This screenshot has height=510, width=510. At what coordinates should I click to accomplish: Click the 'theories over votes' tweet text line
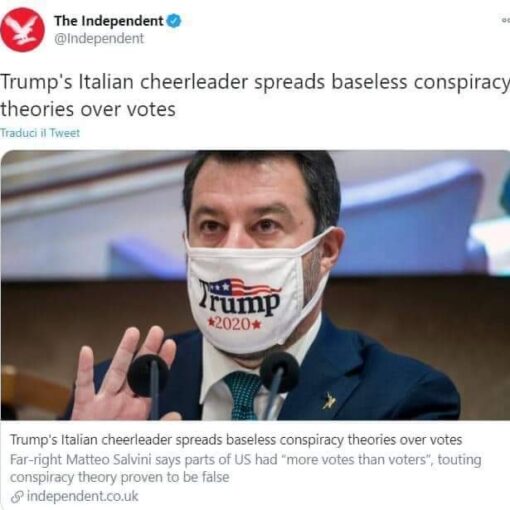point(88,110)
